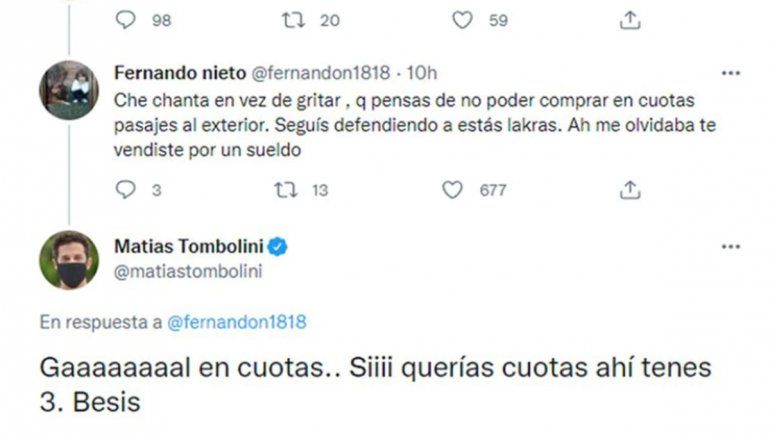
Task: Open Matias Tombolini's avatar with face mask
Action: coord(69,260)
